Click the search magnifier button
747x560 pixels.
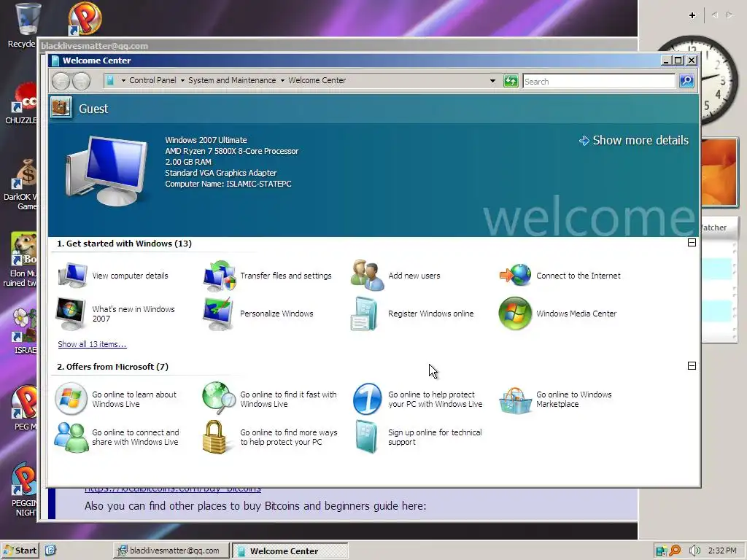686,81
